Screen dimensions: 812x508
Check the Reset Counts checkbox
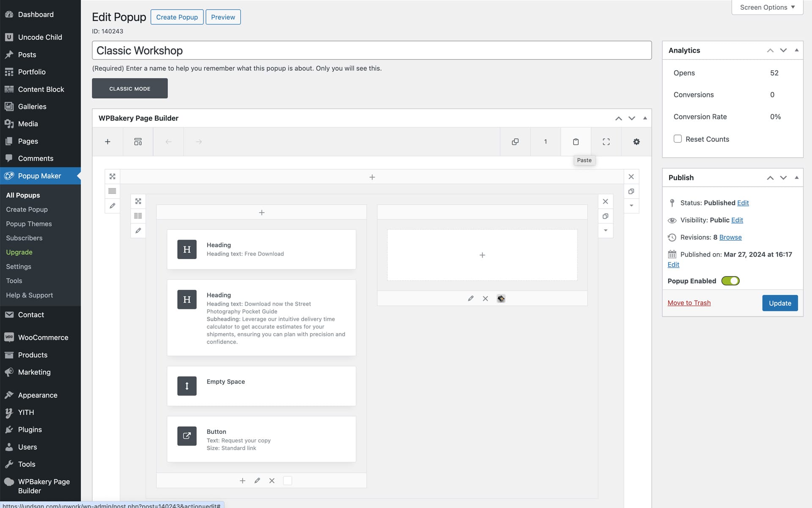(678, 139)
